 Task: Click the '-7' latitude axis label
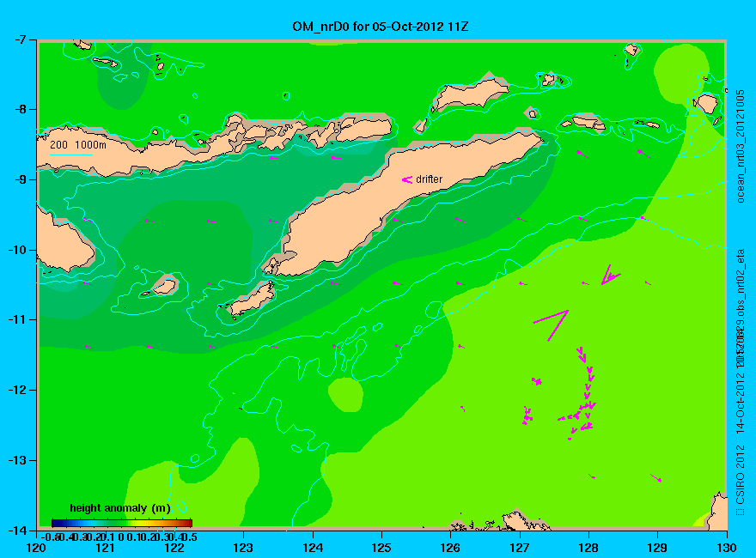pos(19,39)
